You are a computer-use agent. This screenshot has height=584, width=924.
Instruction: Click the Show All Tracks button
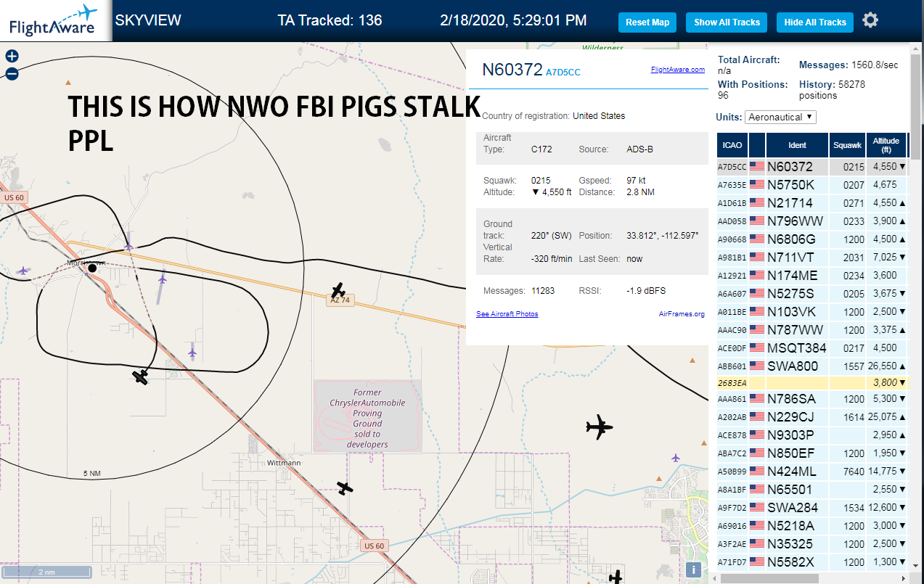pos(727,22)
